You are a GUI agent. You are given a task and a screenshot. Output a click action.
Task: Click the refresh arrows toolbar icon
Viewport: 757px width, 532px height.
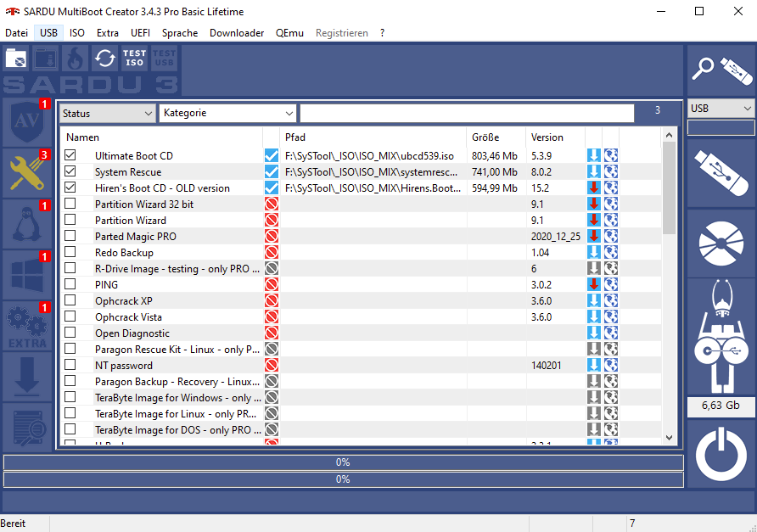point(104,59)
